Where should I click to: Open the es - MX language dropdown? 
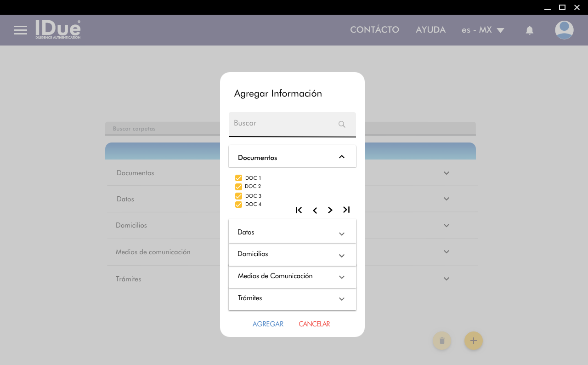483,30
